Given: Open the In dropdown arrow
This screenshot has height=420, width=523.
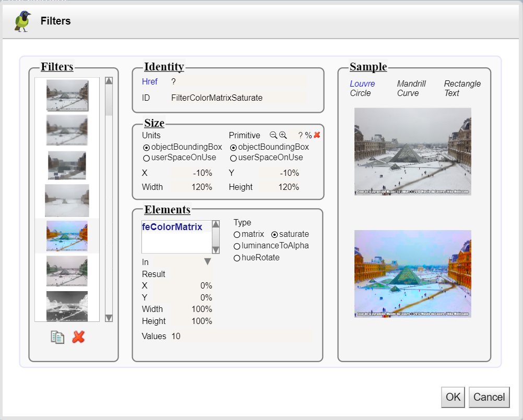Looking at the screenshot, I should coord(207,262).
